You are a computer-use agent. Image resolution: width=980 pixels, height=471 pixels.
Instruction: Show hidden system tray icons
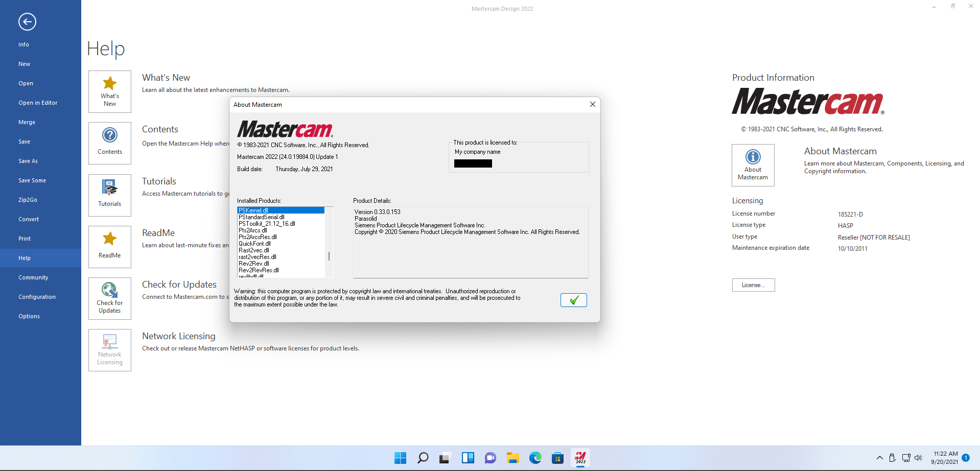(x=880, y=458)
